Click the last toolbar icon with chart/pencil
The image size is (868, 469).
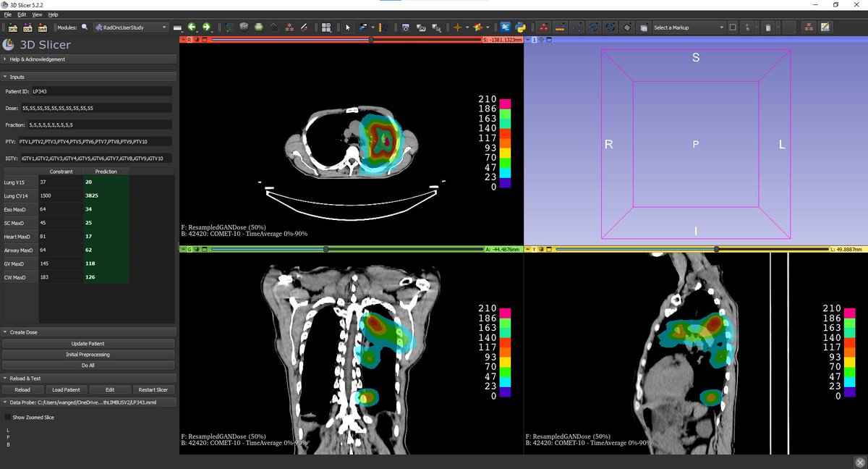click(825, 27)
